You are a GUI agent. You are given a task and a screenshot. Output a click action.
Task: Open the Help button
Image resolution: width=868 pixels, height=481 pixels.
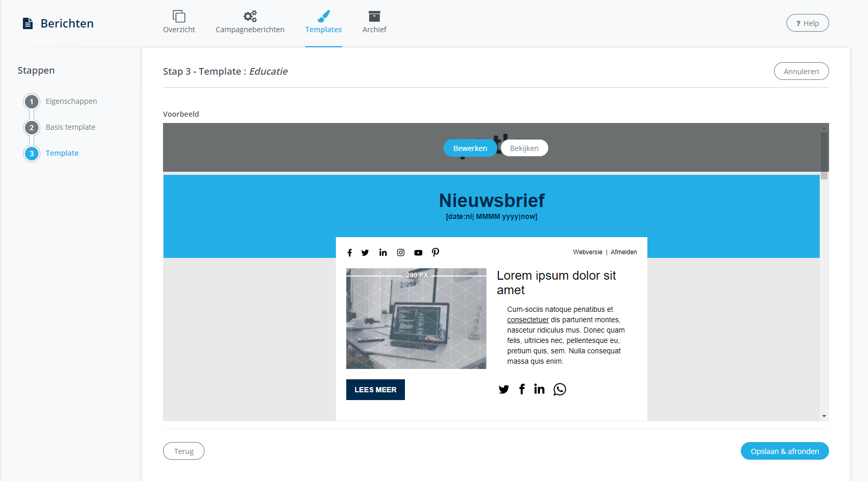click(807, 23)
